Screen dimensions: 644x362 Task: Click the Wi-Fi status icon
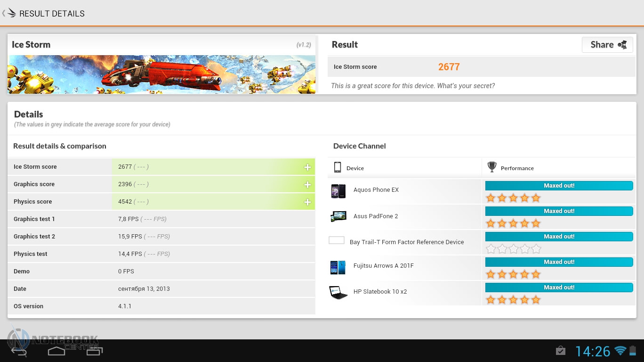pos(620,351)
